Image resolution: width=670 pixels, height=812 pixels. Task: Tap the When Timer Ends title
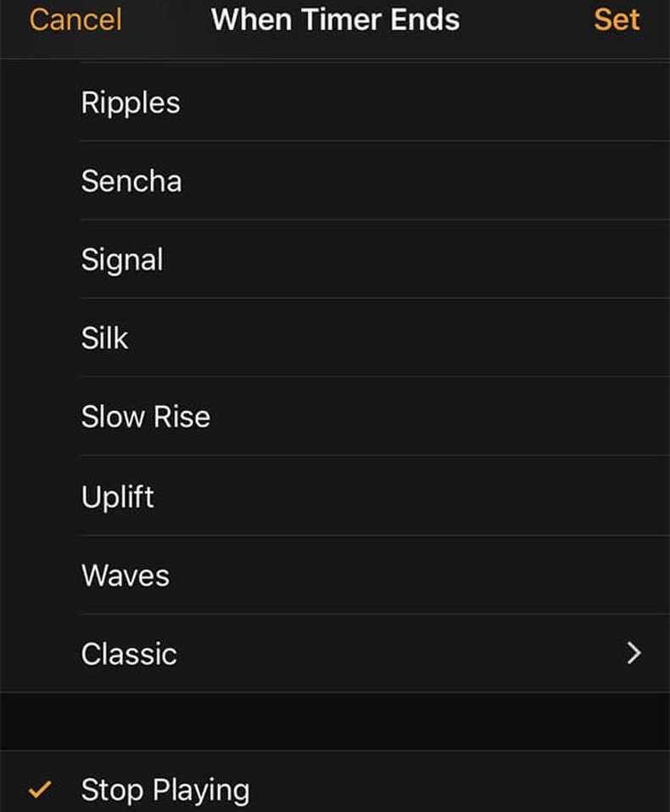[335, 19]
